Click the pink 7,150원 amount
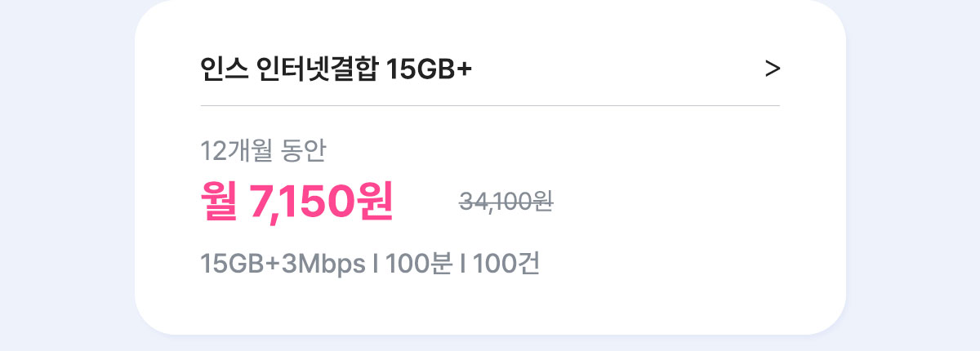980x351 pixels. [x=321, y=201]
